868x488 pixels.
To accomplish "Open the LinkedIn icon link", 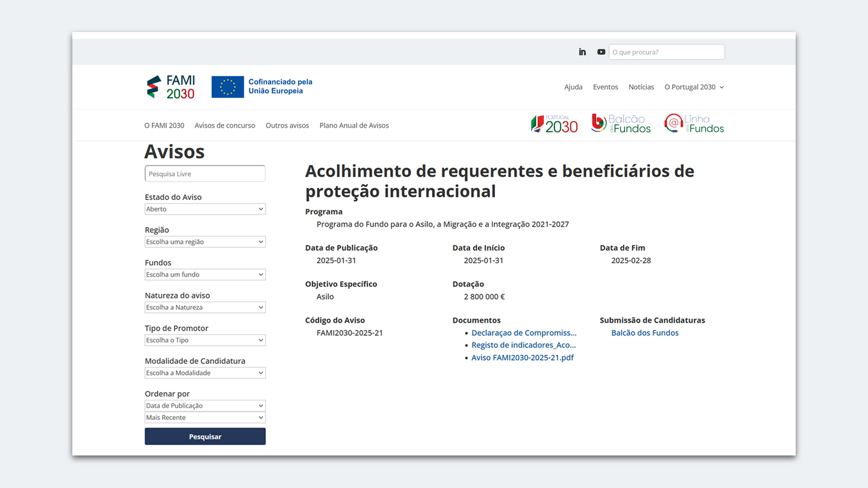I will pyautogui.click(x=582, y=52).
